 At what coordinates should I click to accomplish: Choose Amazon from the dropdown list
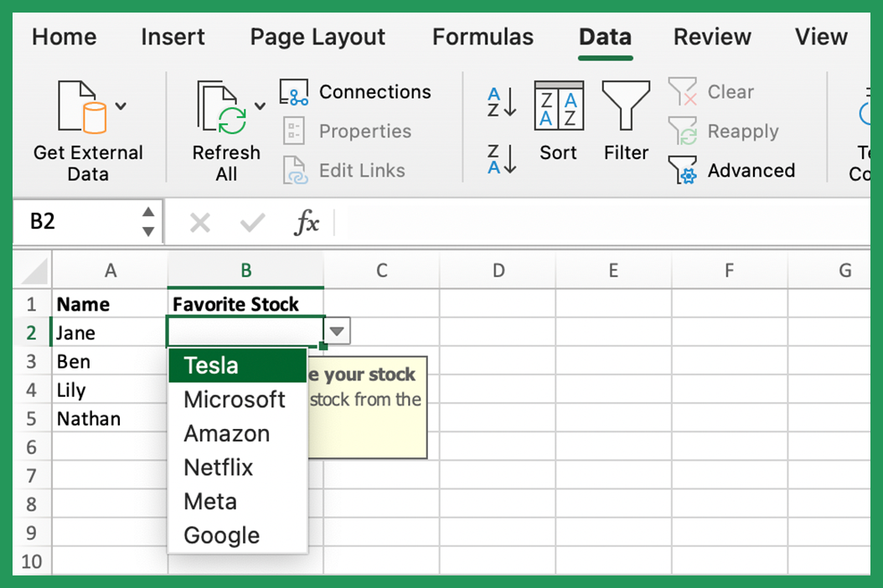coord(238,434)
